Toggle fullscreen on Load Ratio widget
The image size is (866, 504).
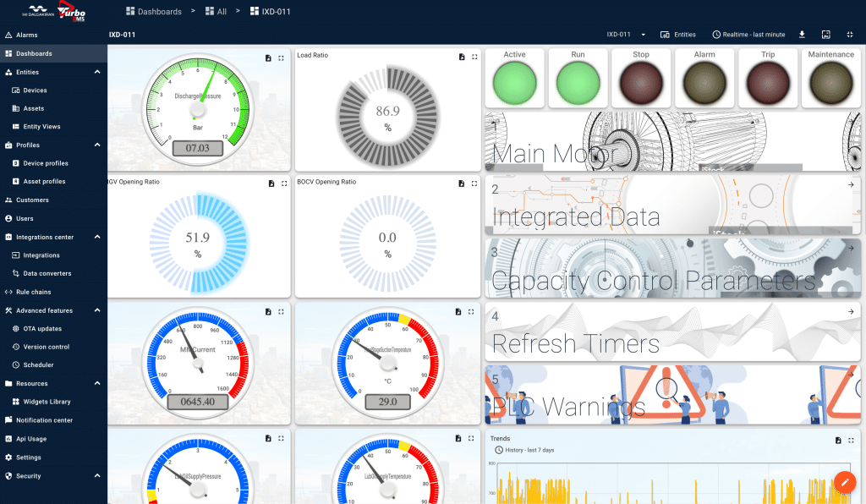point(474,57)
